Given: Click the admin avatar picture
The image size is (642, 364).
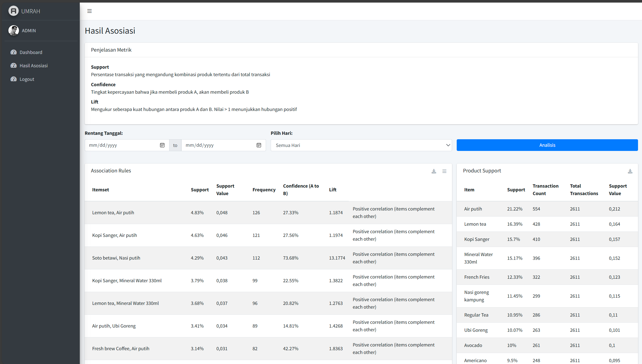Looking at the screenshot, I should [x=14, y=31].
